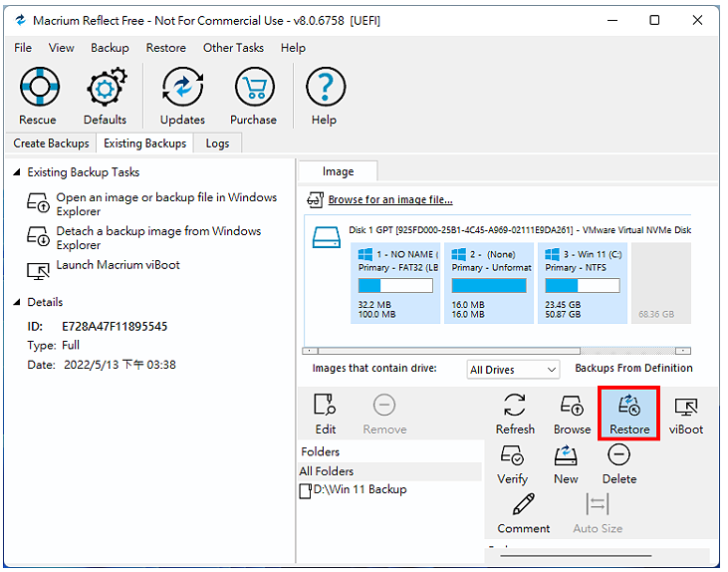Click the Backups From Definition label

tap(633, 368)
